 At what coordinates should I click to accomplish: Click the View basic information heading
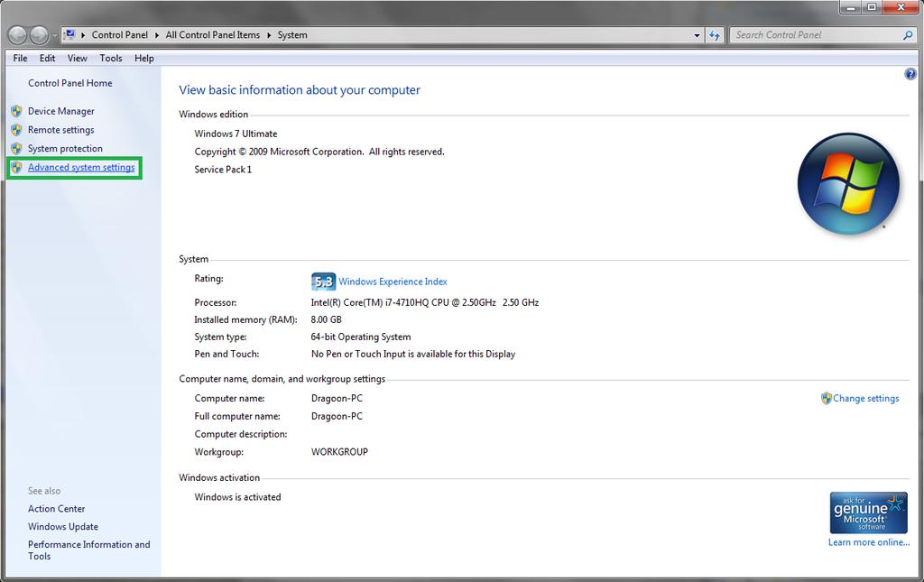point(300,90)
